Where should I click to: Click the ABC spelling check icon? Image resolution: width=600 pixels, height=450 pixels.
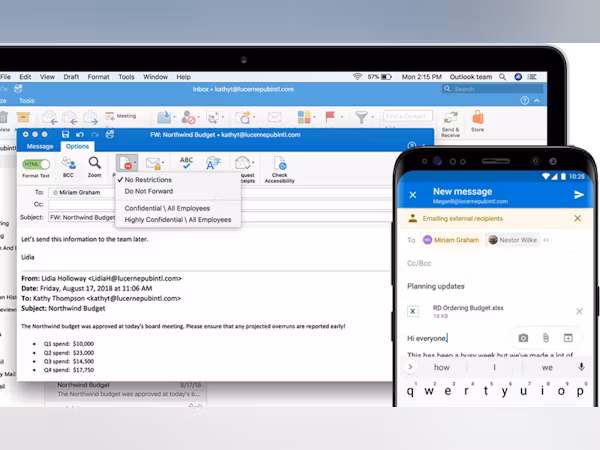(x=186, y=162)
